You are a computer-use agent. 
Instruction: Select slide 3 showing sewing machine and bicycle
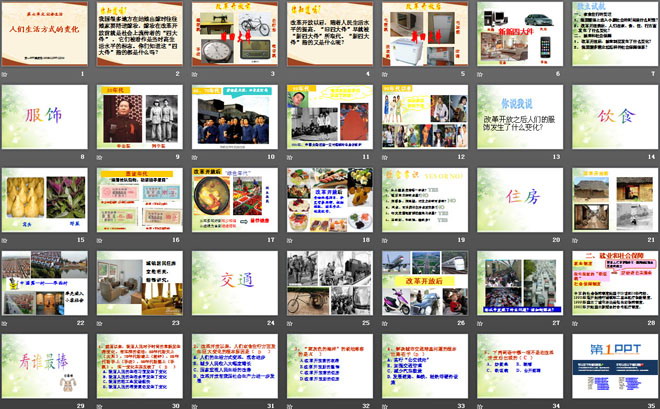click(x=235, y=34)
